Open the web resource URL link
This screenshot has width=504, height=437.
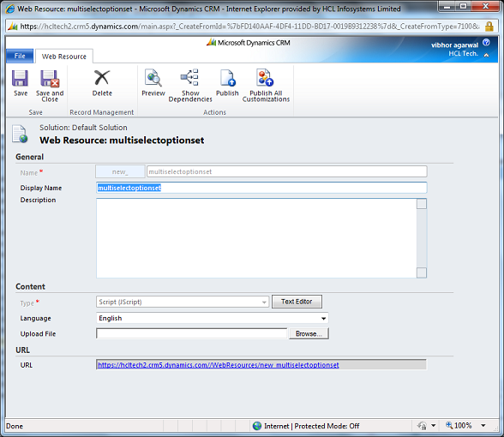coord(219,365)
